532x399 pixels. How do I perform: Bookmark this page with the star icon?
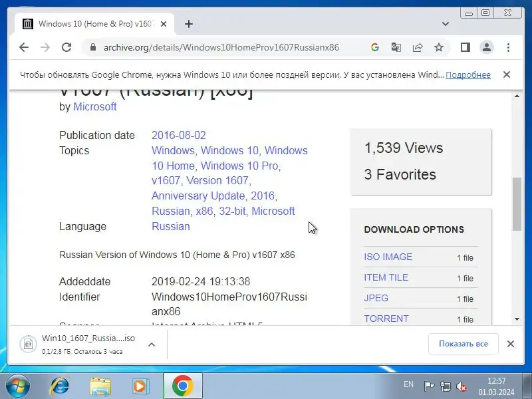pyautogui.click(x=439, y=47)
